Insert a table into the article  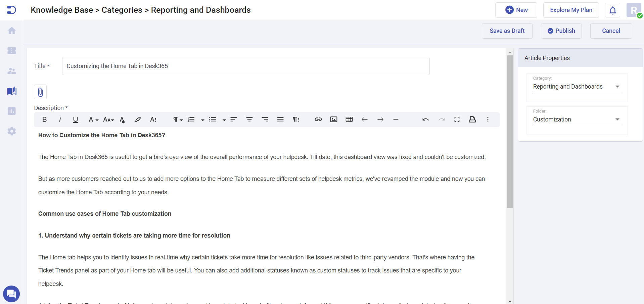click(x=349, y=119)
